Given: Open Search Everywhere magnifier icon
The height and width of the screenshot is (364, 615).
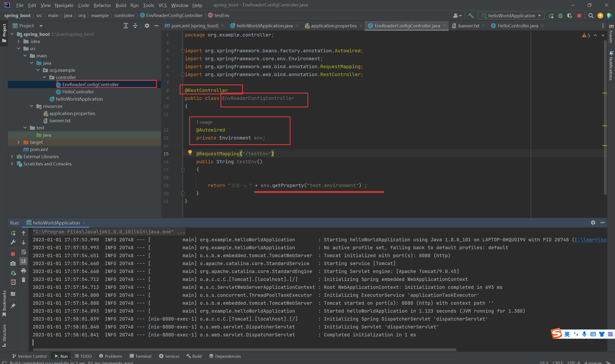Looking at the screenshot, I should click(591, 16).
